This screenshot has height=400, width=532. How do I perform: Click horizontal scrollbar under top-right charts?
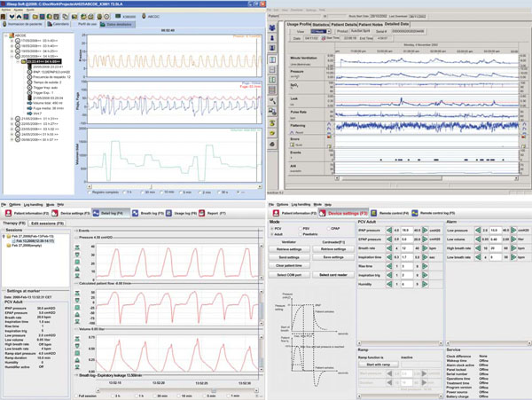pos(426,178)
